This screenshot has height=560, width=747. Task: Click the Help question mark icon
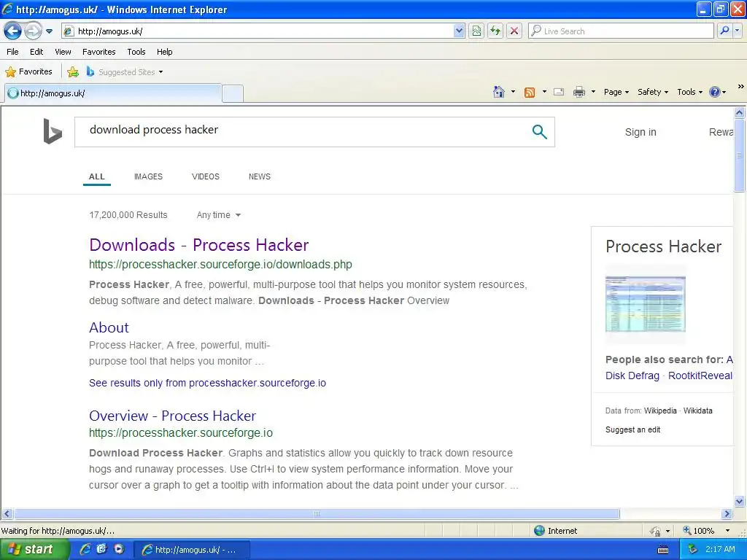pos(715,92)
